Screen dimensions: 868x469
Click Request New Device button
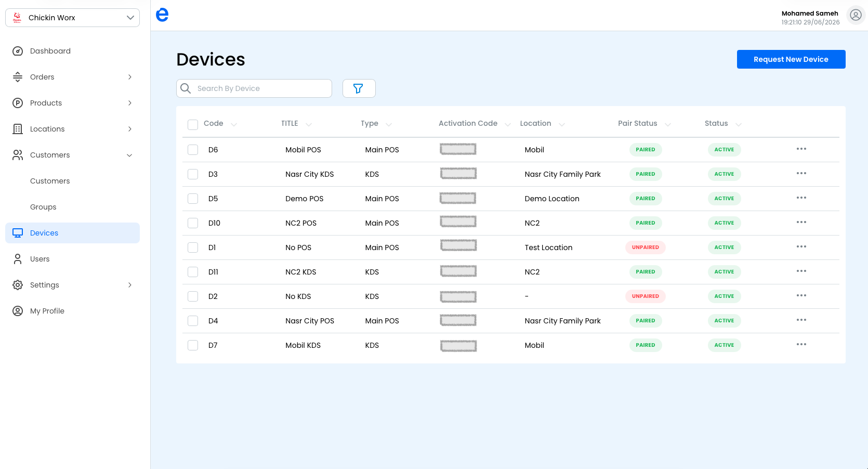click(791, 59)
